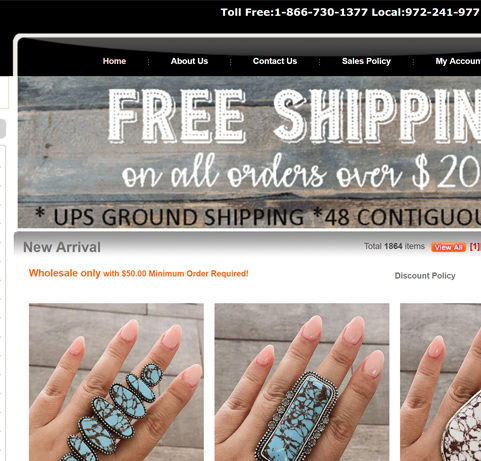Open the rectangular turquoise ring product photo

[302, 382]
